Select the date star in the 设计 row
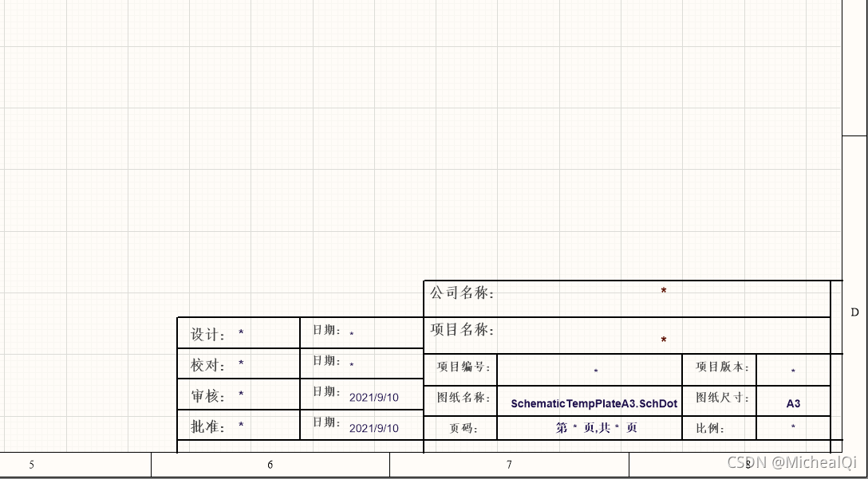868x479 pixels. pos(352,334)
